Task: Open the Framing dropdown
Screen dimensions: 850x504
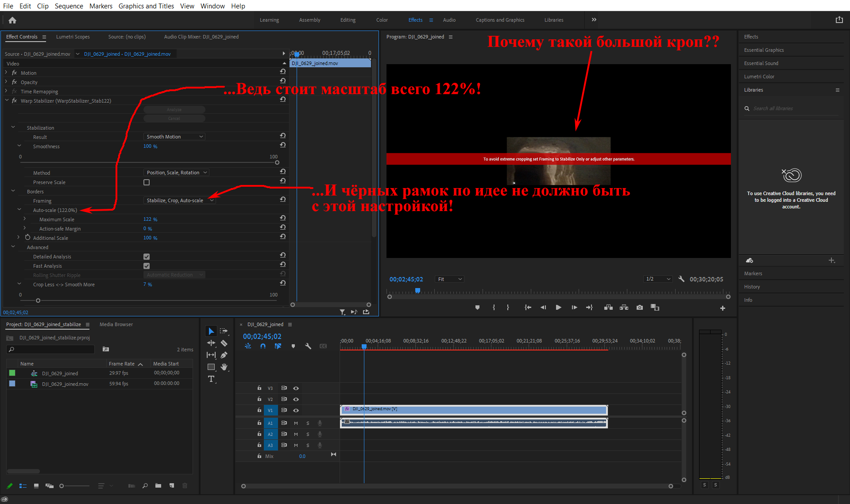Action: tap(180, 200)
